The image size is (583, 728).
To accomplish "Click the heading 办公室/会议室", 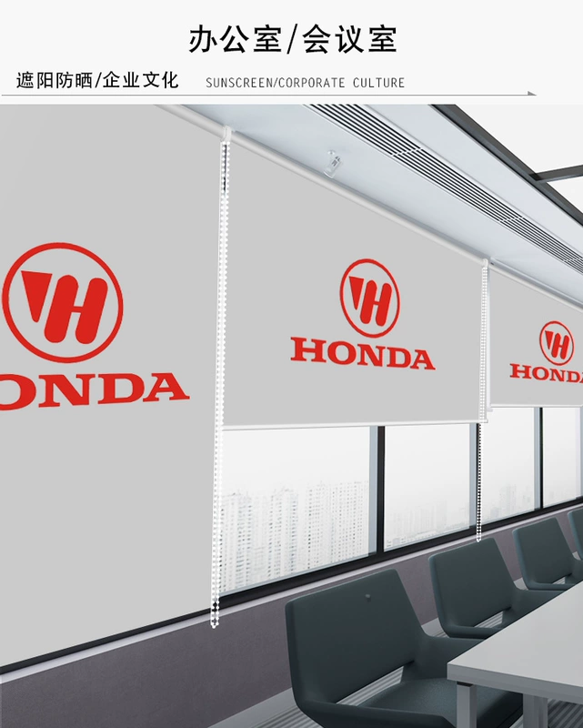I will coord(293,39).
